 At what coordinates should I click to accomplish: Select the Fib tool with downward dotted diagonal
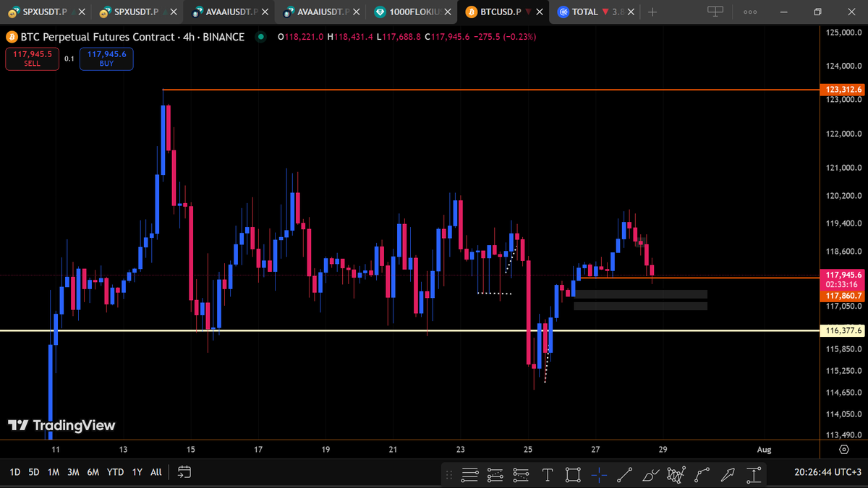(521, 475)
